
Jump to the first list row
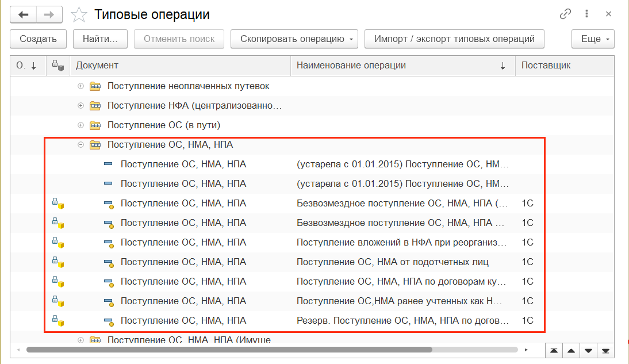coord(553,350)
